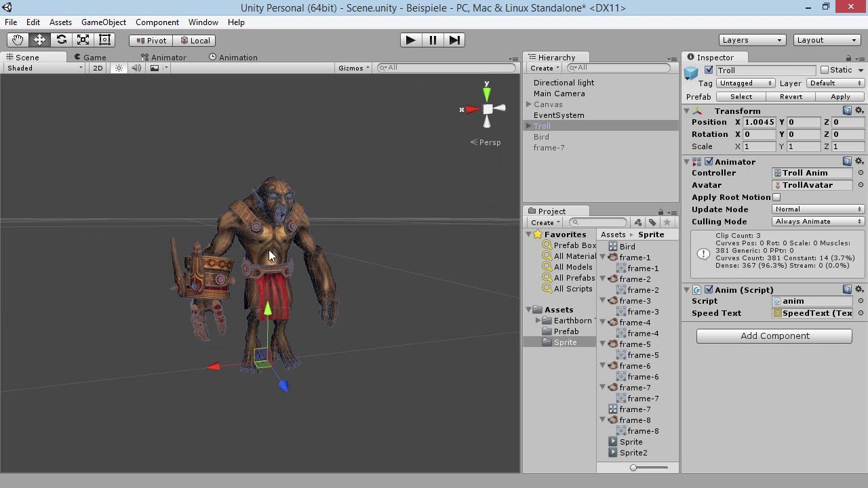
Task: Open the Component menu
Action: point(157,22)
